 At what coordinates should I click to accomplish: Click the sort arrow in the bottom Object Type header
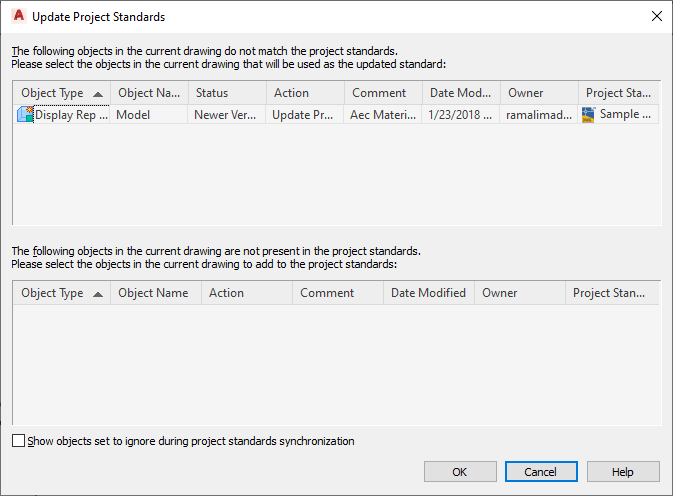(98, 294)
